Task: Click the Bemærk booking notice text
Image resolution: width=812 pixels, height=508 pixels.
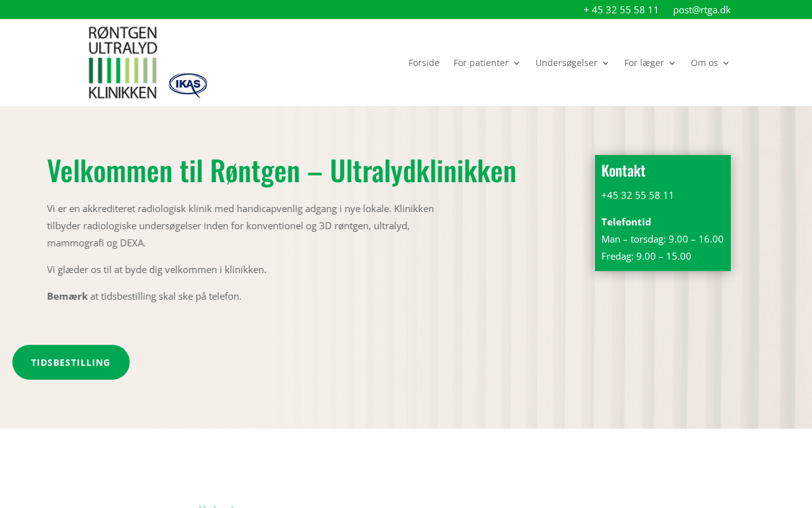Action: [144, 296]
